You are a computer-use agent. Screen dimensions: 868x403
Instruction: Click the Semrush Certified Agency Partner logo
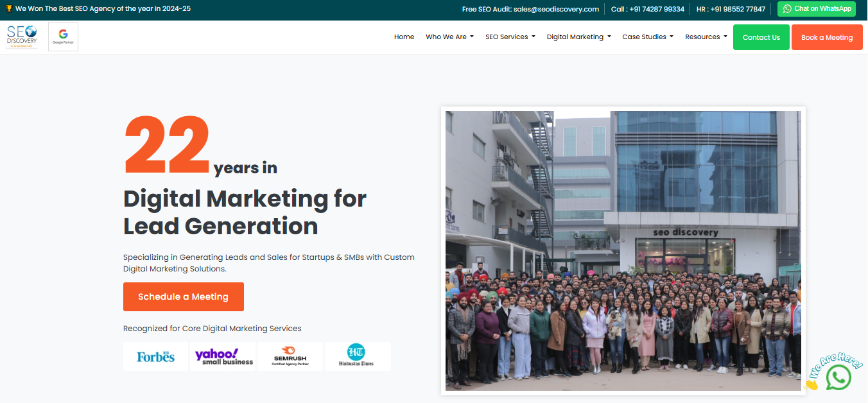tap(290, 357)
